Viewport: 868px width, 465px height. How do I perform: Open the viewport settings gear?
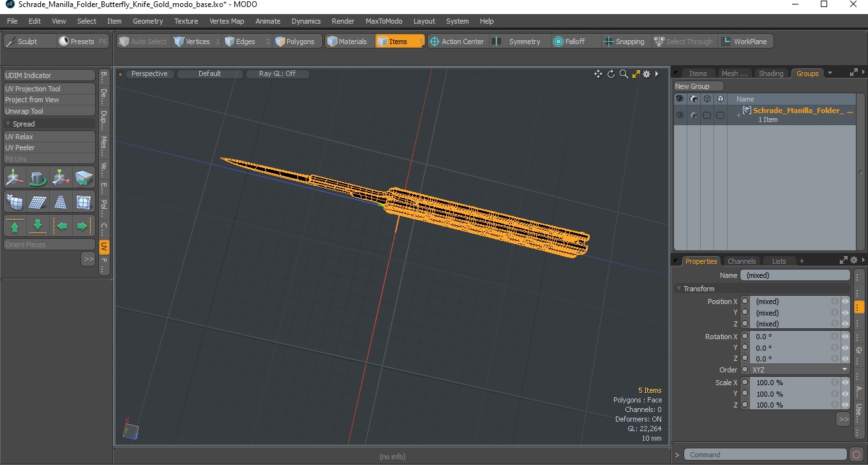647,74
